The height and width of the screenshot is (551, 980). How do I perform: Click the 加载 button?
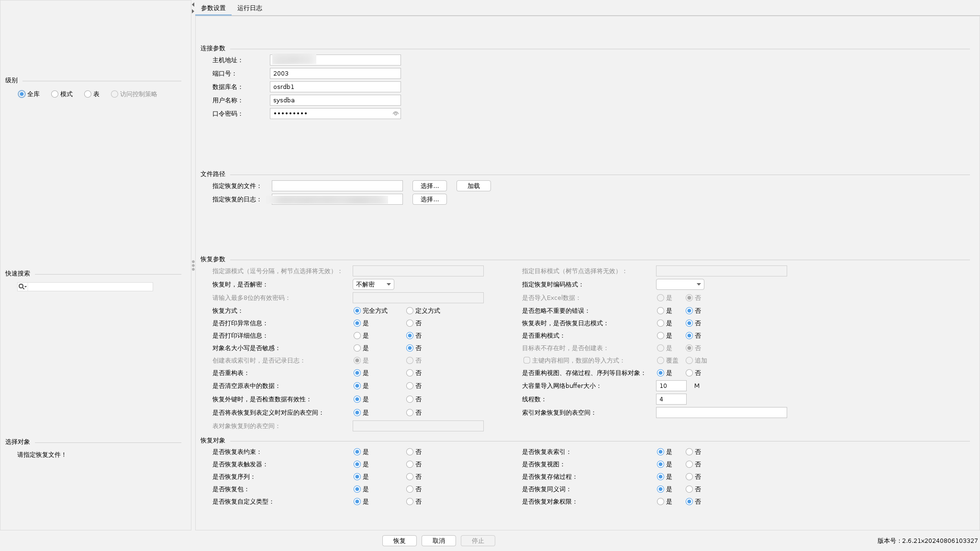click(473, 186)
